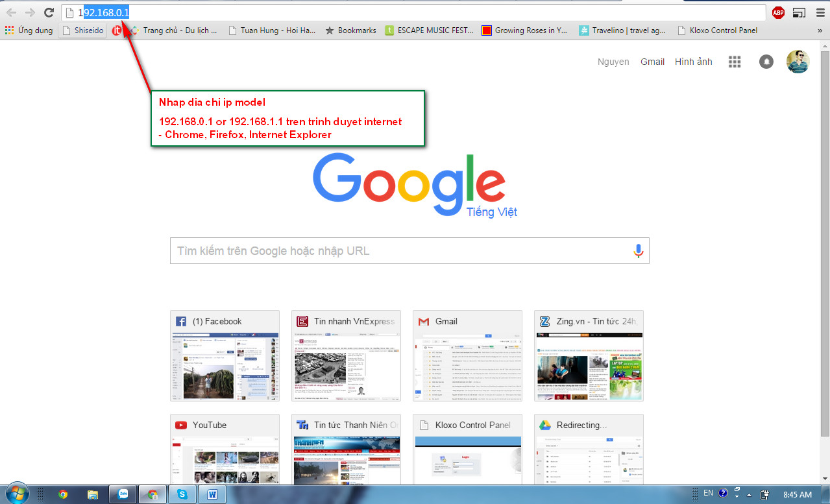
Task: Open the Tin nhanh VnExpress thumbnail
Action: point(346,355)
